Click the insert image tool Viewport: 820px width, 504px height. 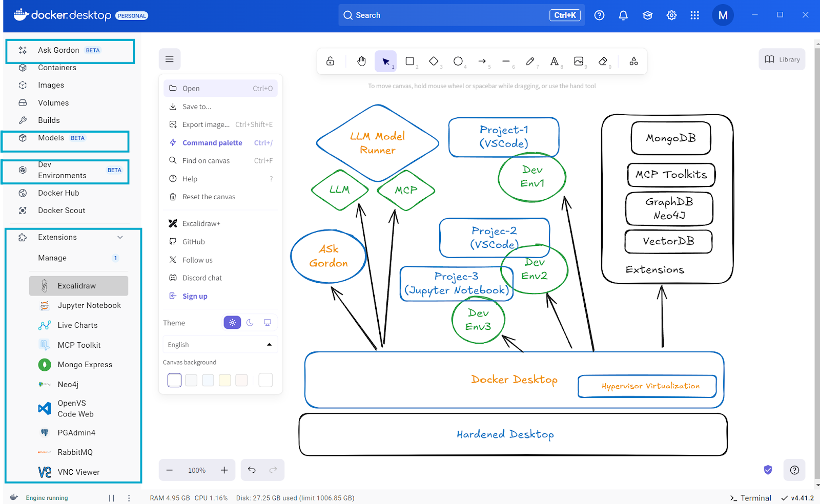[579, 61]
